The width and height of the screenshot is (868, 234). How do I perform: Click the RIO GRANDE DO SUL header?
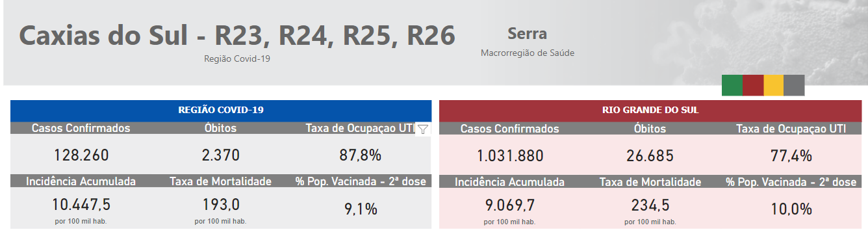pyautogui.click(x=650, y=110)
